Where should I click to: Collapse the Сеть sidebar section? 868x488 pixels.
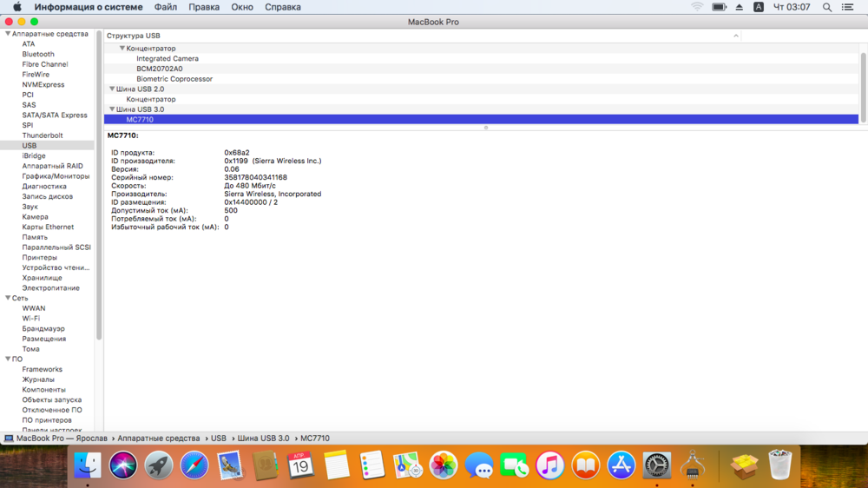[9, 298]
